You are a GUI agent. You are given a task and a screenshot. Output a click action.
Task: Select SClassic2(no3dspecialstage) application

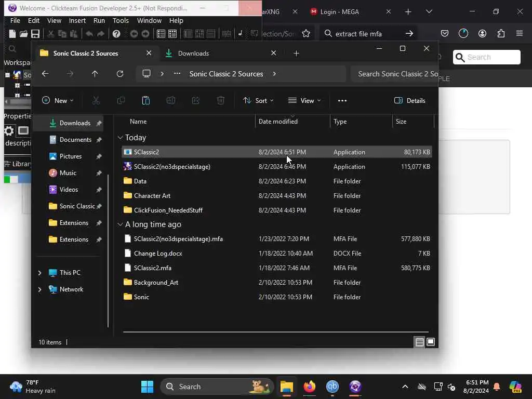(276, 167)
